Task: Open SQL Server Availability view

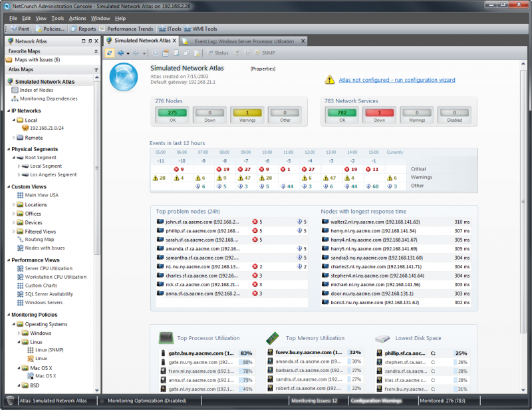Action: pos(45,294)
